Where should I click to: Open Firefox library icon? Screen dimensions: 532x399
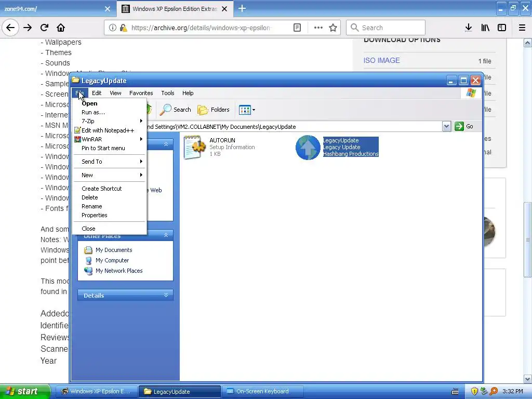click(x=485, y=28)
